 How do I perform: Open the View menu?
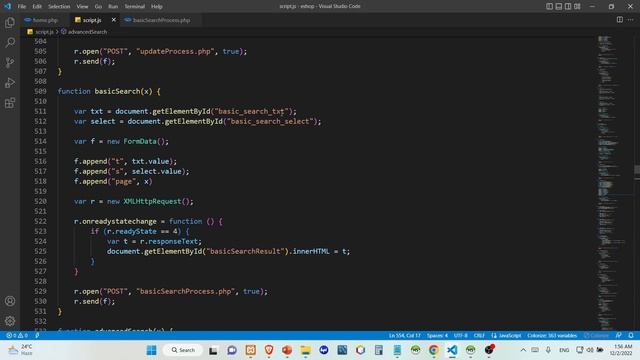(82, 7)
